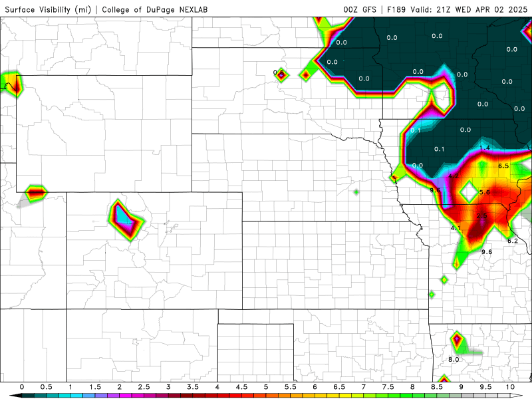Click the cyan low-visibility blob in Colorado
Screen dimensions: 532x399
(124, 216)
